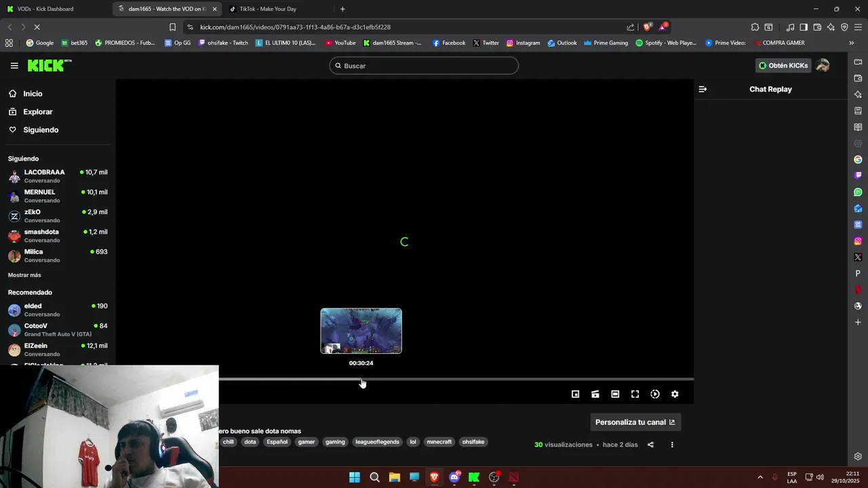This screenshot has width=868, height=488.
Task: Click Personaliza tu canal button
Action: tap(635, 422)
